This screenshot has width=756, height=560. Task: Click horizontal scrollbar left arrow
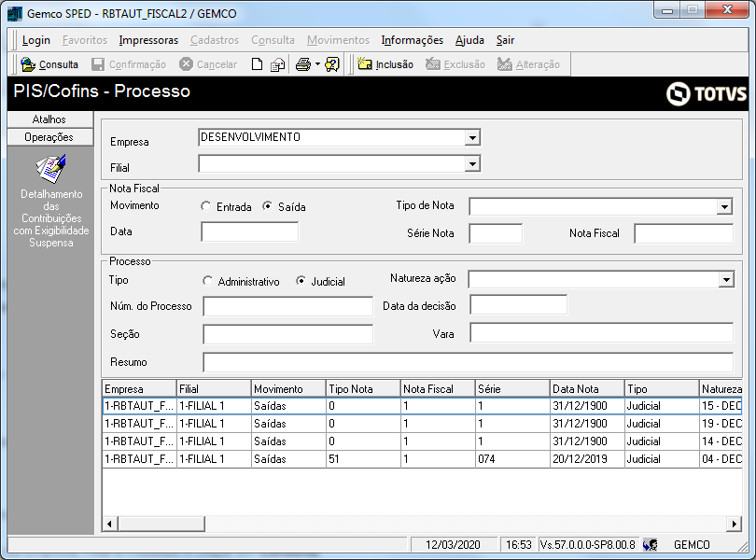point(110,524)
